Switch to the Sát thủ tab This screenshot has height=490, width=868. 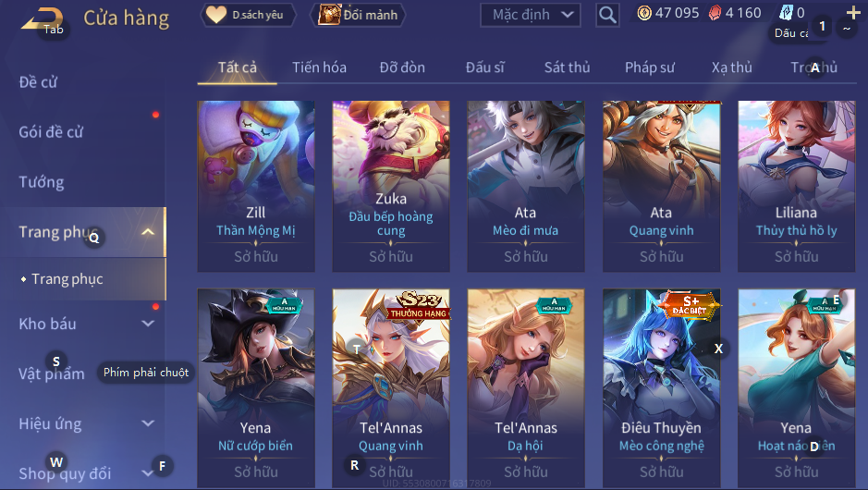point(567,67)
